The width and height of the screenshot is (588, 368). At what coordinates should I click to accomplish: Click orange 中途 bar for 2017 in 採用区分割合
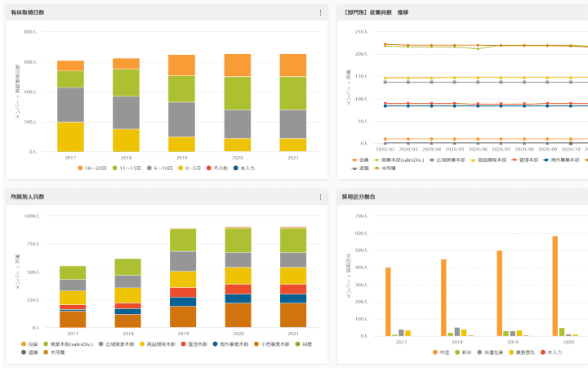pyautogui.click(x=388, y=302)
